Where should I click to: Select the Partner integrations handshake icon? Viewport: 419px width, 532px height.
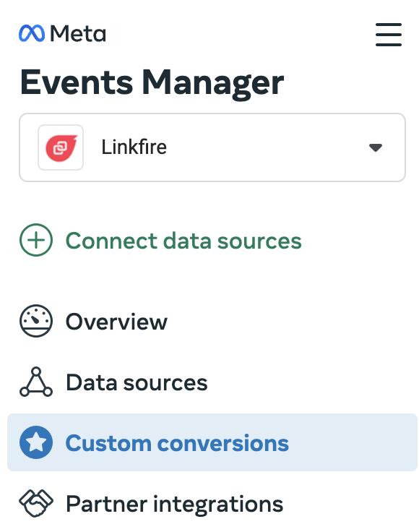36,503
